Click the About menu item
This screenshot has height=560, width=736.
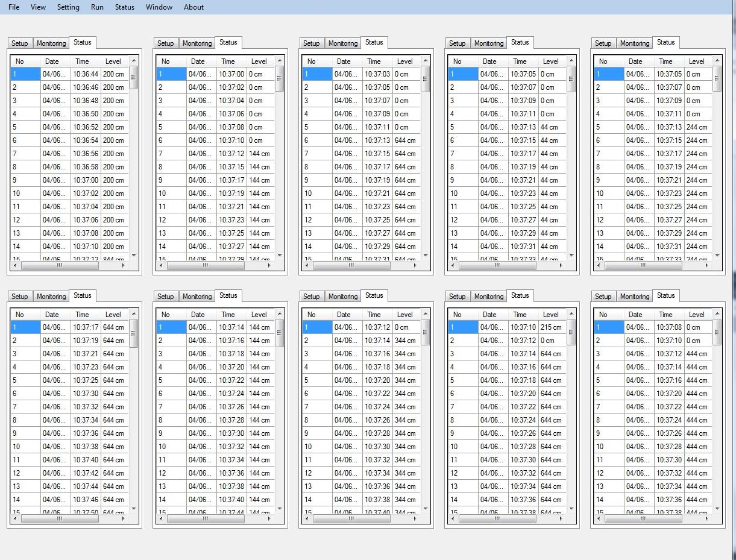click(193, 7)
